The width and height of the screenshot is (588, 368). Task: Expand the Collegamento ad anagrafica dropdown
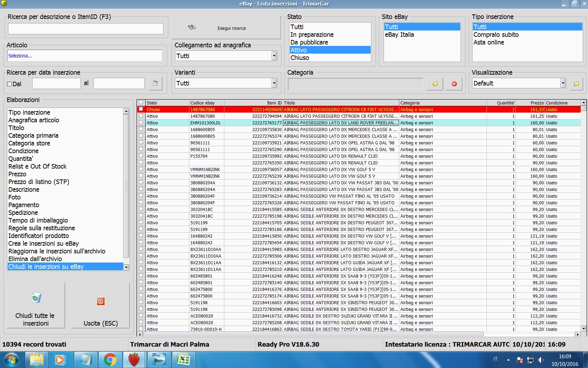pos(274,56)
